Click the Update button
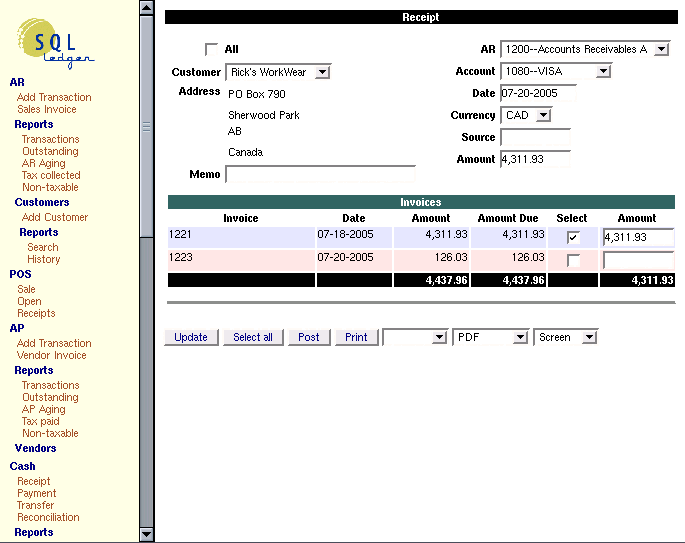The height and width of the screenshot is (543, 685). pos(191,337)
